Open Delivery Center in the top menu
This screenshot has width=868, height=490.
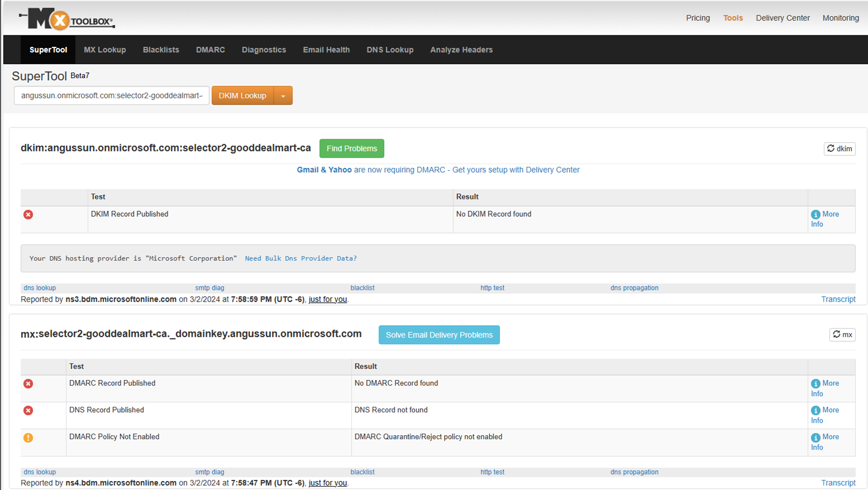(x=783, y=18)
